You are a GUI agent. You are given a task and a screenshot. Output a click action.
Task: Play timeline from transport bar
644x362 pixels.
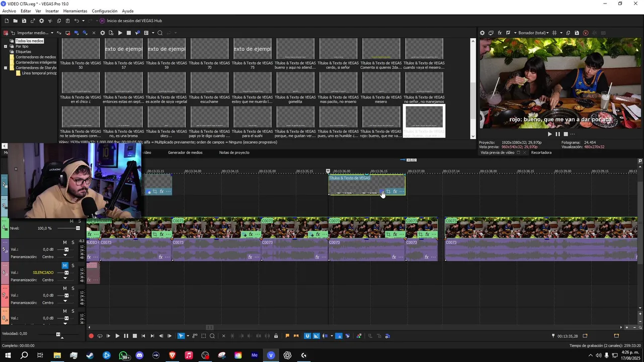(117, 336)
